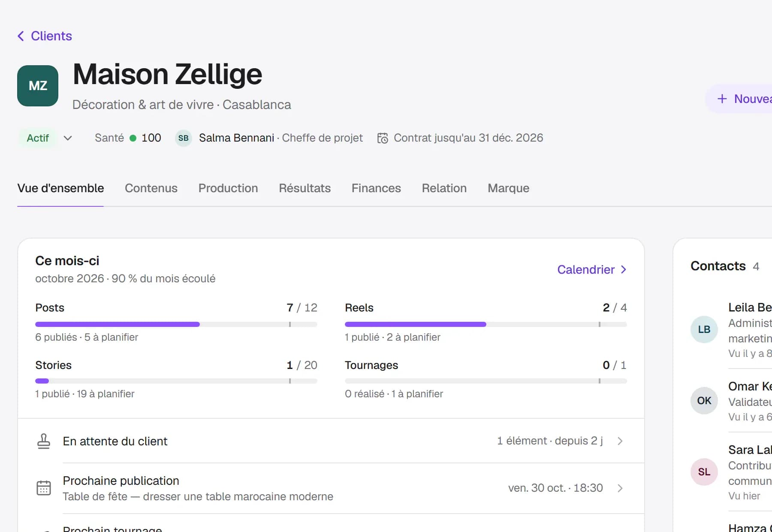Go to the Marque tab
Image resolution: width=772 pixels, height=532 pixels.
[x=509, y=188]
